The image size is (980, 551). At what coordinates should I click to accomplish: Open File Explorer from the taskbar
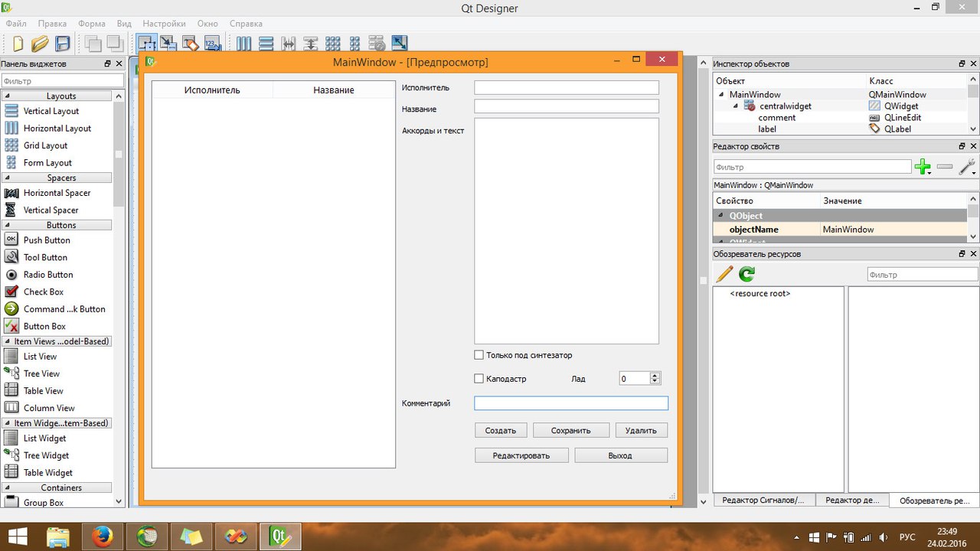coord(59,537)
